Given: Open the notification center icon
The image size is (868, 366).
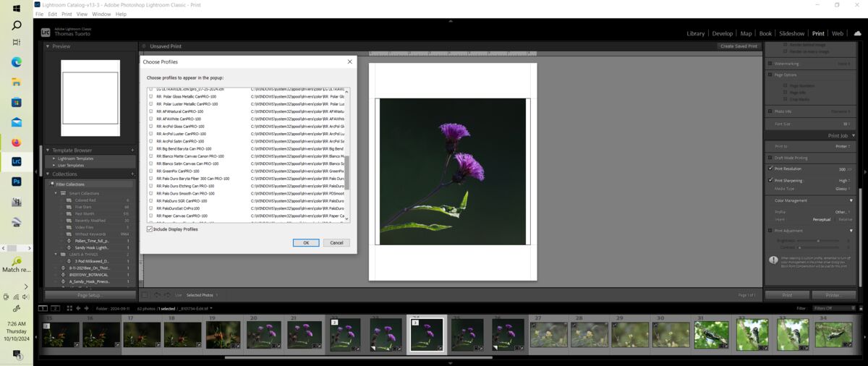Looking at the screenshot, I should 17,354.
